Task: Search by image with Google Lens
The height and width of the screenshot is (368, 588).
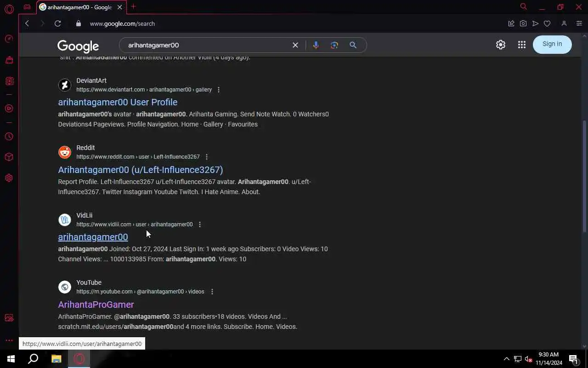Action: click(334, 45)
